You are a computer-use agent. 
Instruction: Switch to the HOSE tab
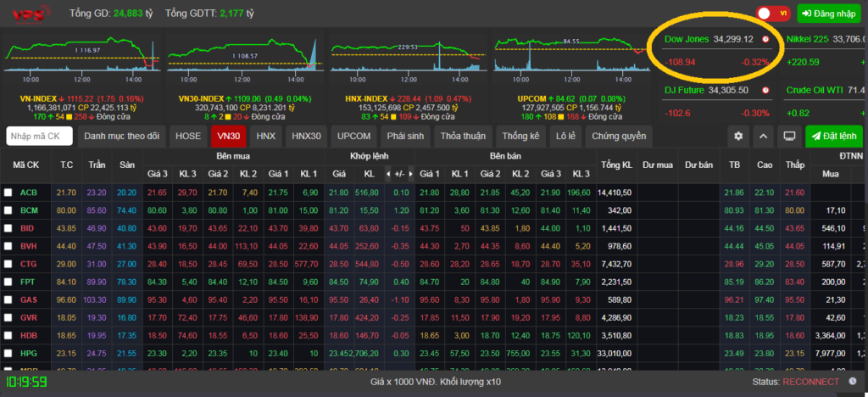click(x=188, y=137)
